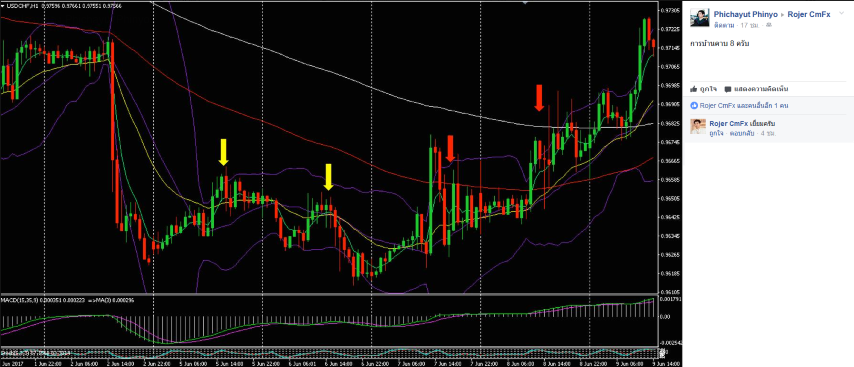The width and height of the screenshot is (854, 367).
Task: Show who liked: Rojer CmFx และคนอื่นอีก 1 คน
Action: point(744,106)
